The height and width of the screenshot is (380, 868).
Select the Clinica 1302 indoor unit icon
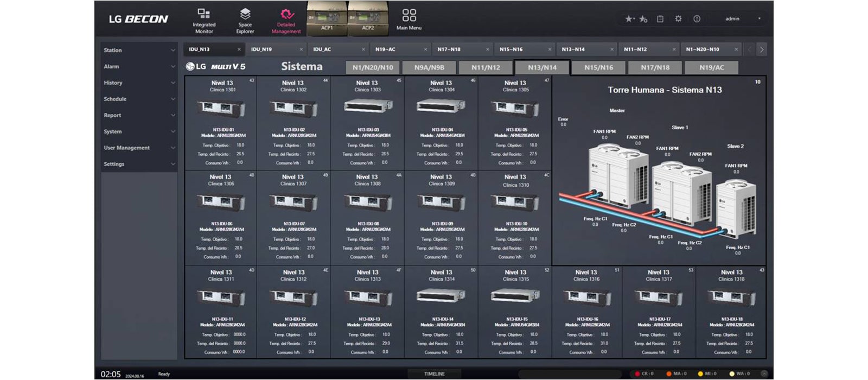click(293, 108)
